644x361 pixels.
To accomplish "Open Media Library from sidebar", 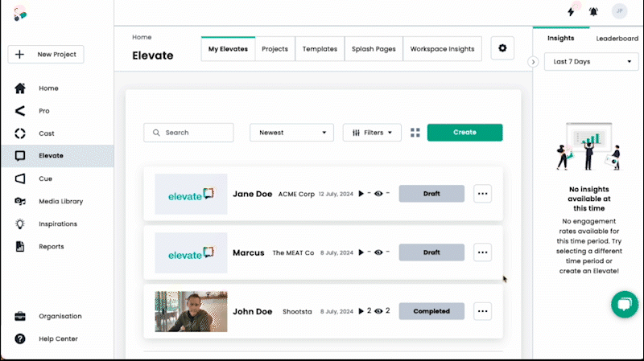I will click(x=60, y=201).
